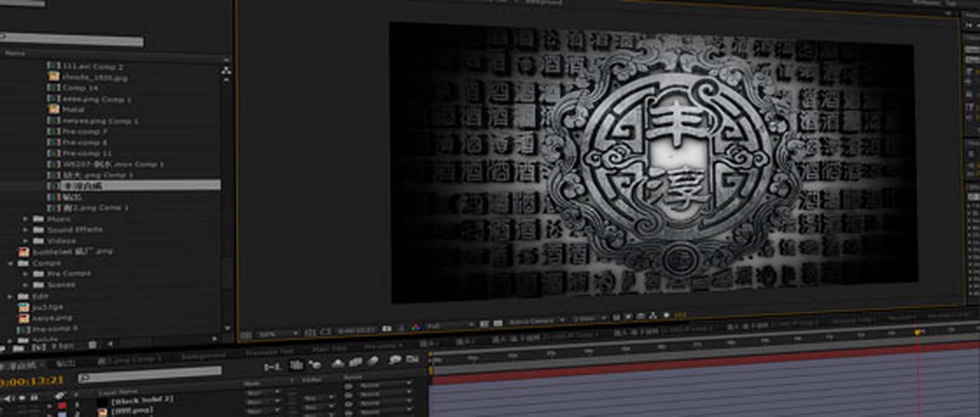Image resolution: width=980 pixels, height=417 pixels.
Task: Switch to the Pressure Test timeline tab
Action: (x=270, y=352)
